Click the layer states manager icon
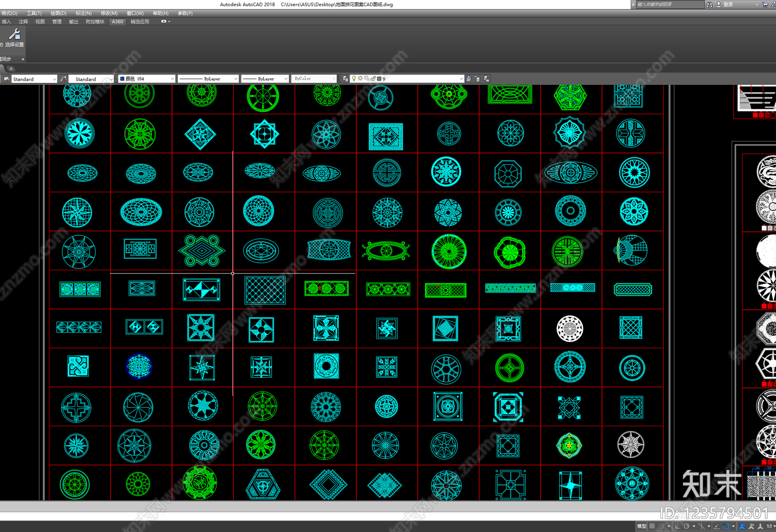The image size is (776, 532). click(486, 79)
